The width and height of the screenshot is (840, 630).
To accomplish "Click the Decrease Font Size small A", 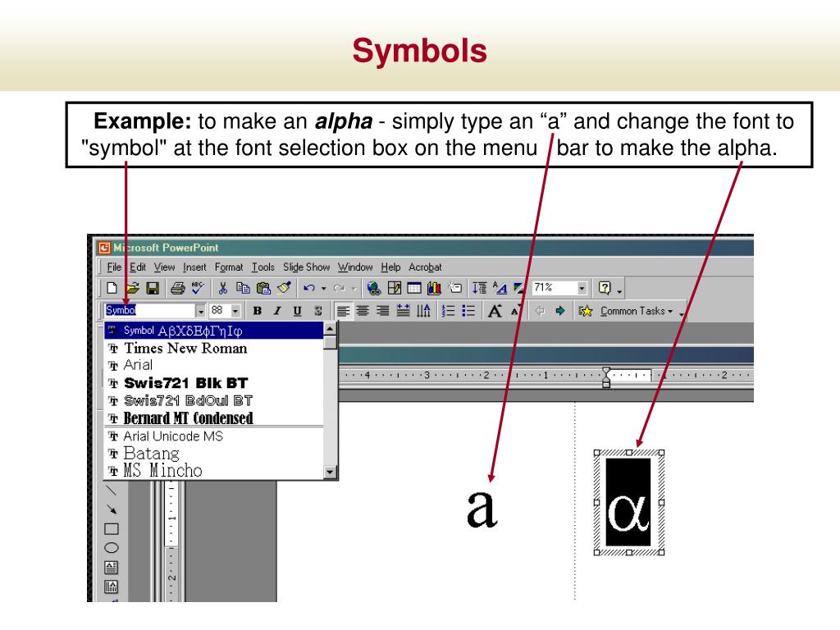I will point(515,311).
